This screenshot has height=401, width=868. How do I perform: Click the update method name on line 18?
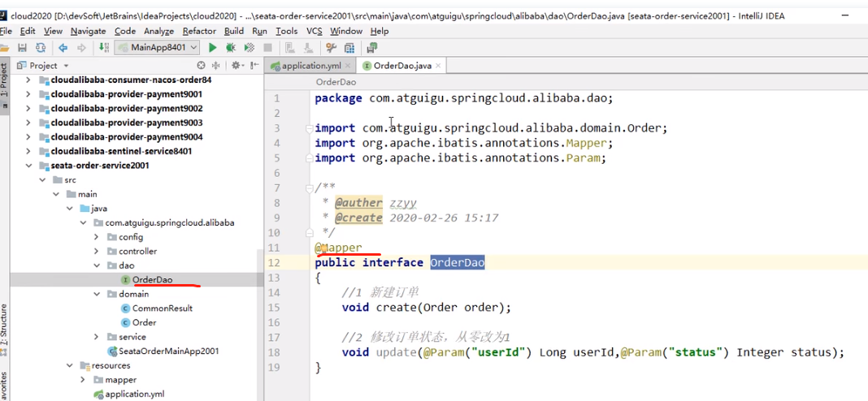point(397,352)
